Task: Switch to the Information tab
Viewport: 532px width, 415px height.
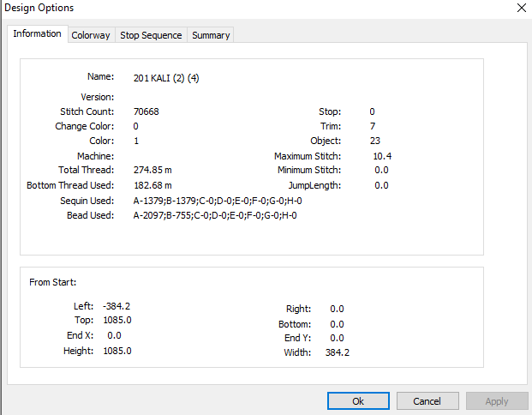Action: pos(38,33)
